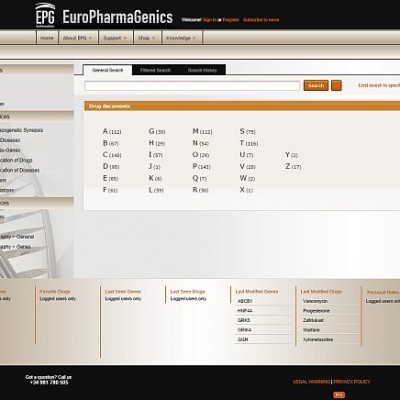This screenshot has height=400, width=400.
Task: Open drug documents starting with X
Action: (246, 190)
